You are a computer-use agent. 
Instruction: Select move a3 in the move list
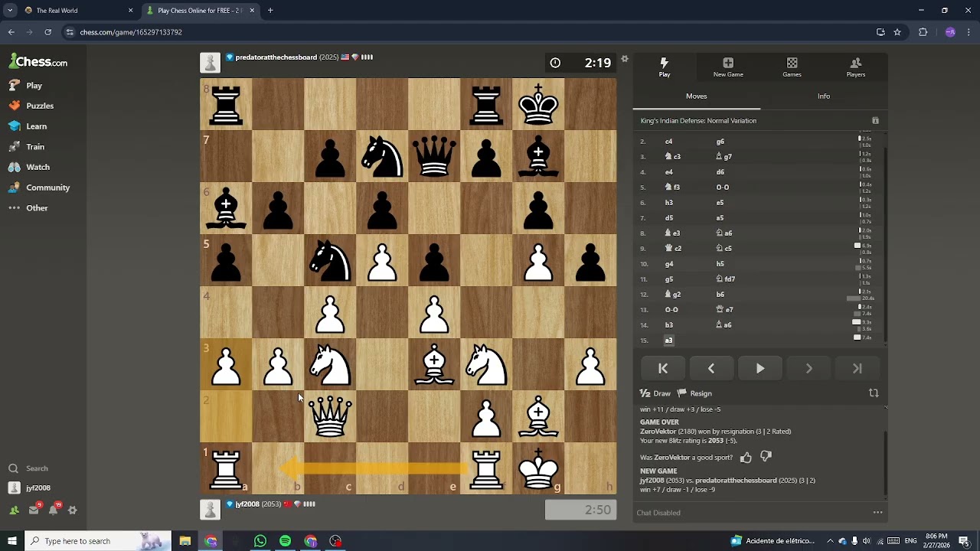click(668, 341)
